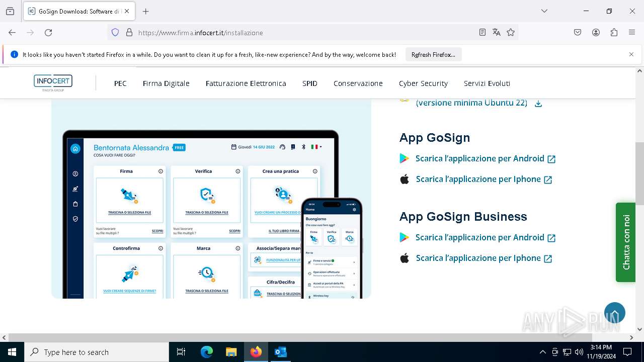
Task: Open Firefox reader view icon
Action: pyautogui.click(x=482, y=32)
